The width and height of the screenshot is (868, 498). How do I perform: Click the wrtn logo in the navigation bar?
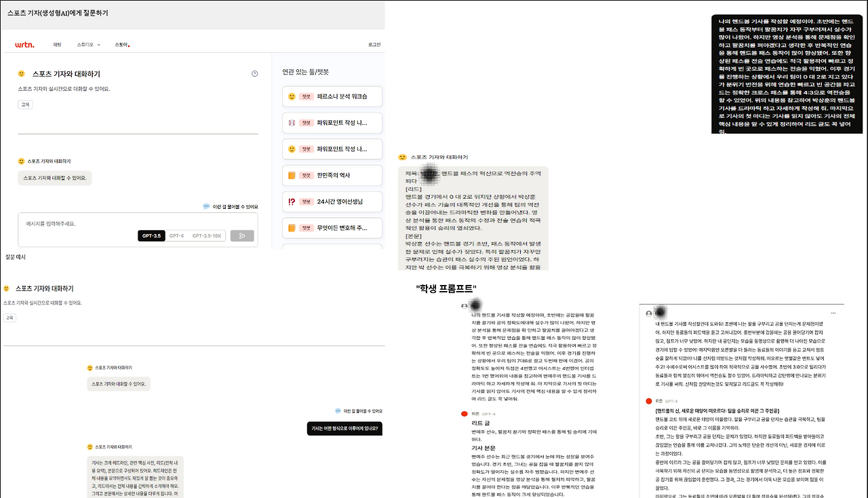click(25, 43)
